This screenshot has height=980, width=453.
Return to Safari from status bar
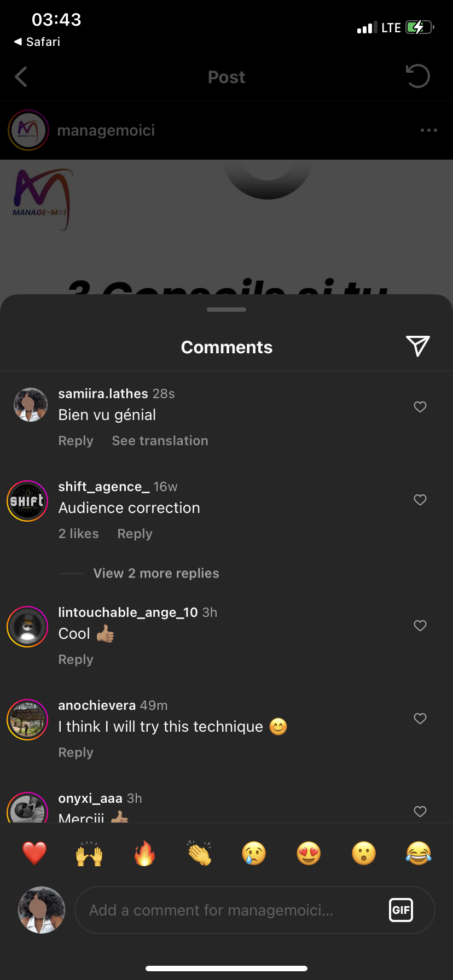37,42
